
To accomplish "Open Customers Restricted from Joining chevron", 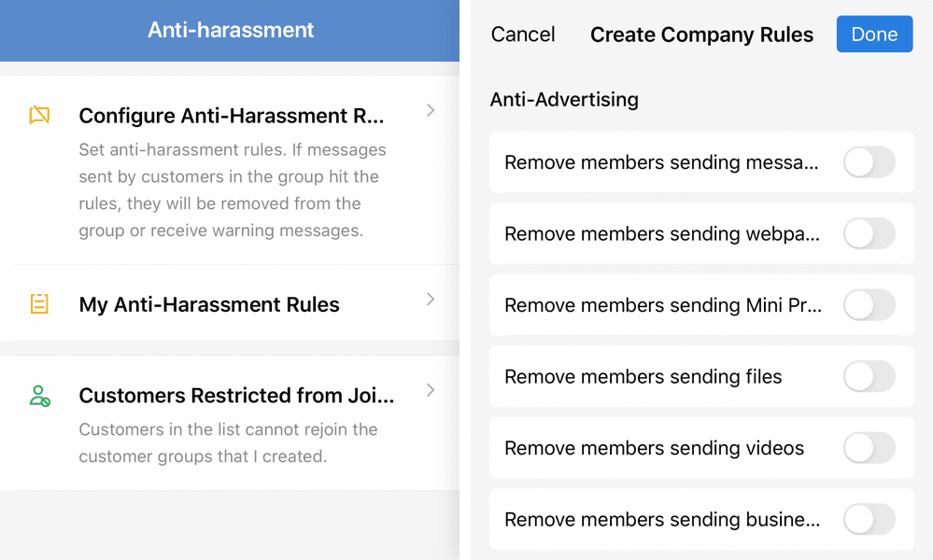I will [x=431, y=390].
